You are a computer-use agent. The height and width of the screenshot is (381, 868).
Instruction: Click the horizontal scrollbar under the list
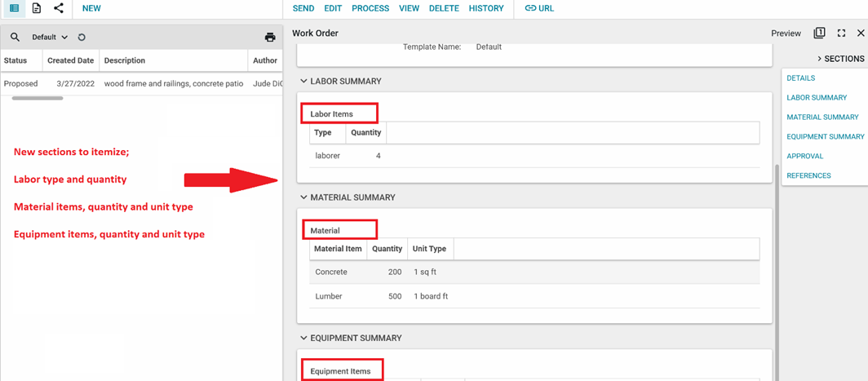click(x=38, y=98)
